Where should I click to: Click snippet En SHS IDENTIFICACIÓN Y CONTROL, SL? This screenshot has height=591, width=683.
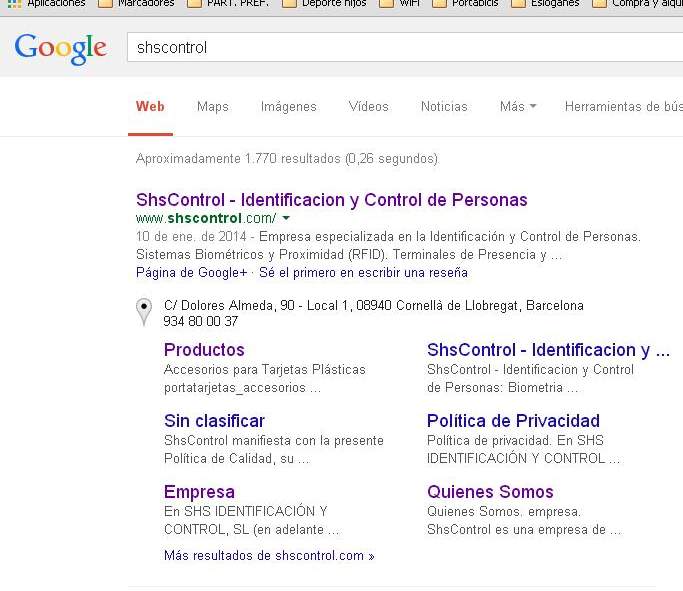(x=252, y=520)
